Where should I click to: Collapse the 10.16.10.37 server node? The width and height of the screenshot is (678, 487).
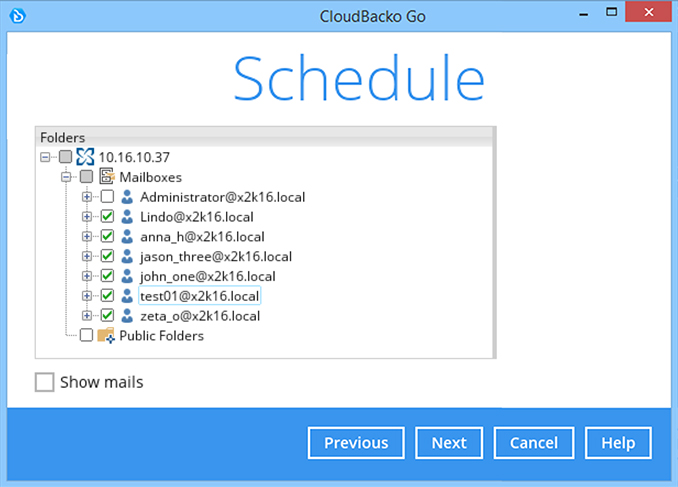[45, 157]
